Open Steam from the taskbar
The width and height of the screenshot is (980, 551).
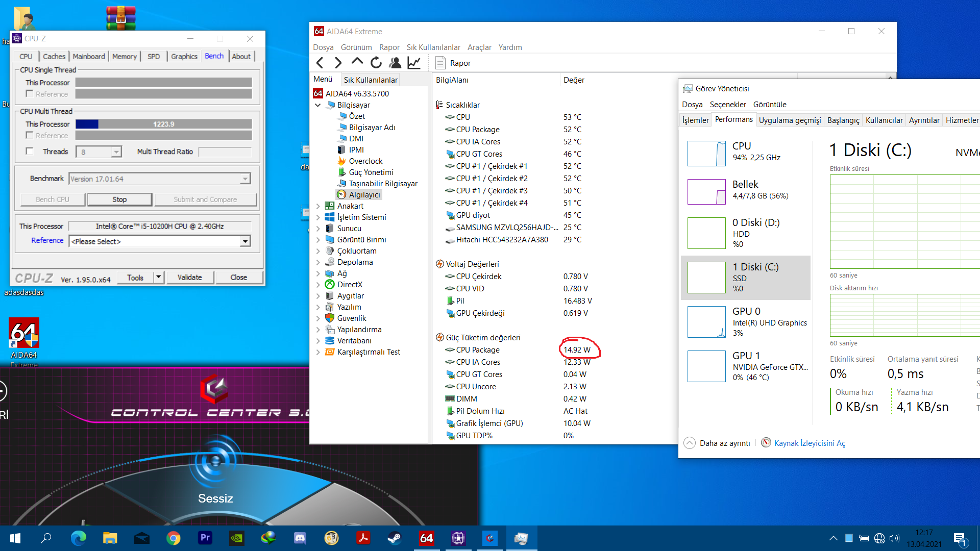[394, 538]
